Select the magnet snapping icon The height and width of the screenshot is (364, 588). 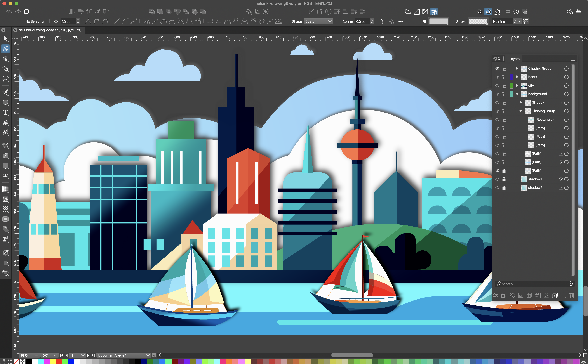[x=488, y=11]
